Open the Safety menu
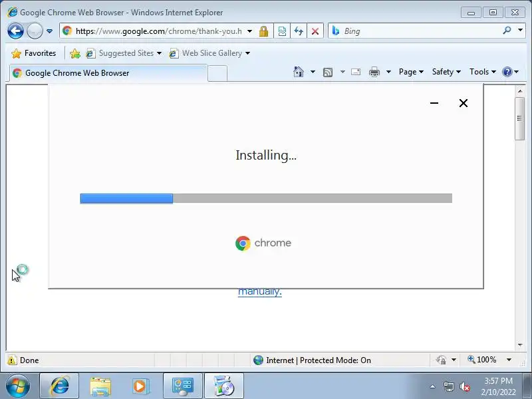The height and width of the screenshot is (399, 532). coord(446,72)
